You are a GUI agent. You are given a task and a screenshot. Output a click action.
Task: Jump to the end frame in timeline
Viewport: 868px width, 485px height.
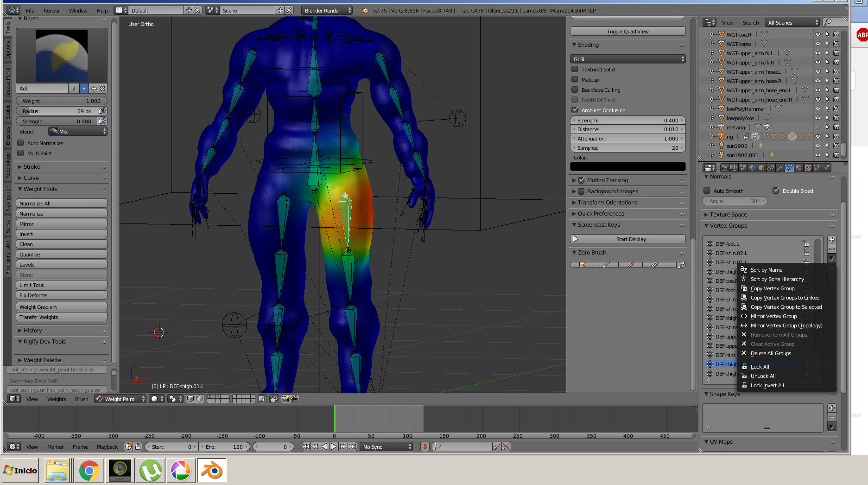point(352,447)
